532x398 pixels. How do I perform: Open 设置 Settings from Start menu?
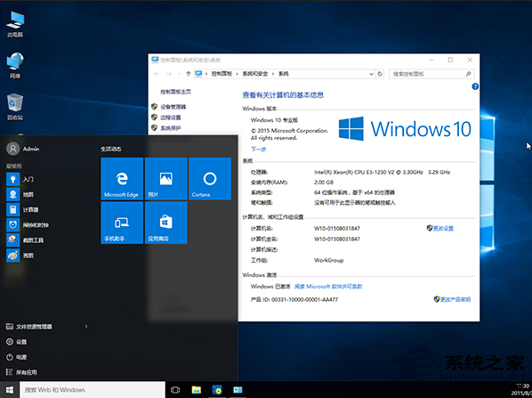point(17,342)
